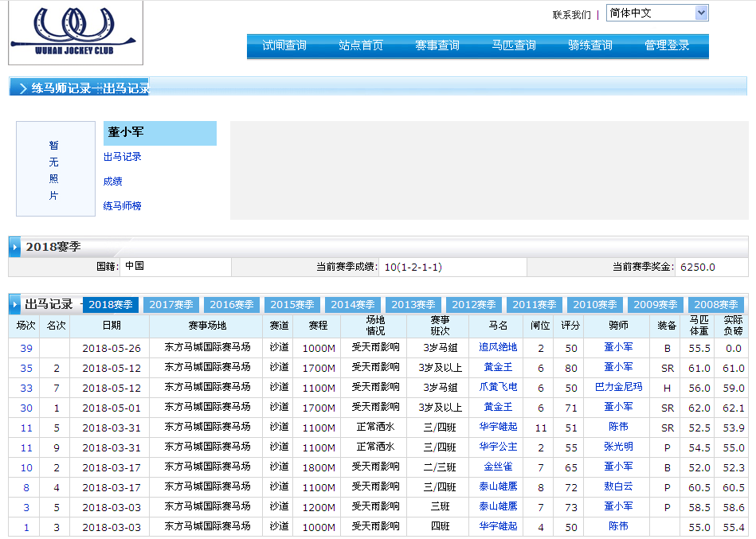Open horse 金丝雀 details
The height and width of the screenshot is (539, 756).
(498, 467)
